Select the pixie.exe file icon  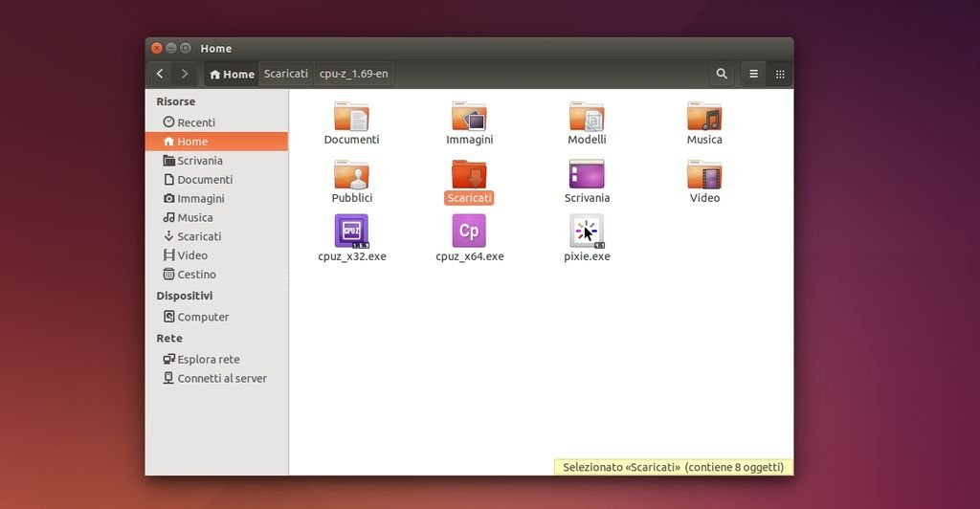click(587, 232)
